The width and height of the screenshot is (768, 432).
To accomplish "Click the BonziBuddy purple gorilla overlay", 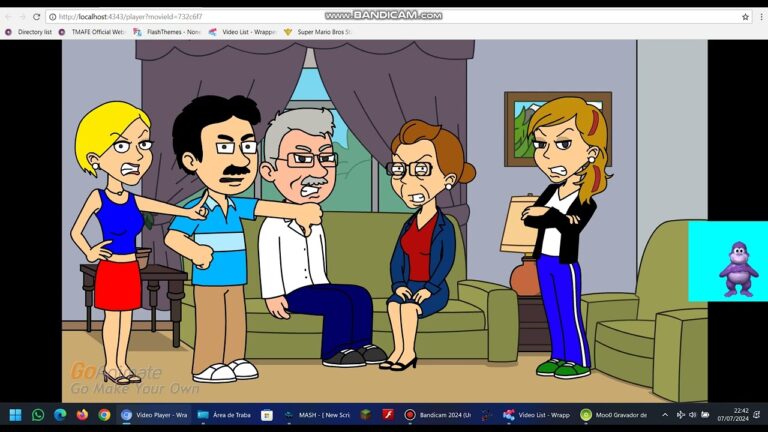I will [x=738, y=269].
